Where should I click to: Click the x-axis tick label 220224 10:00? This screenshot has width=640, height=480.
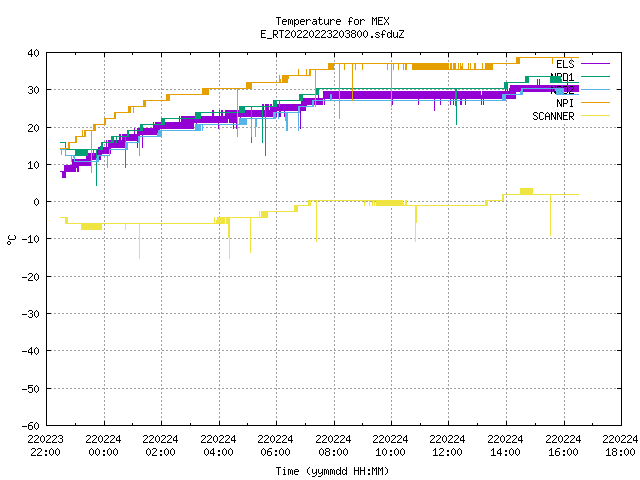point(391,446)
